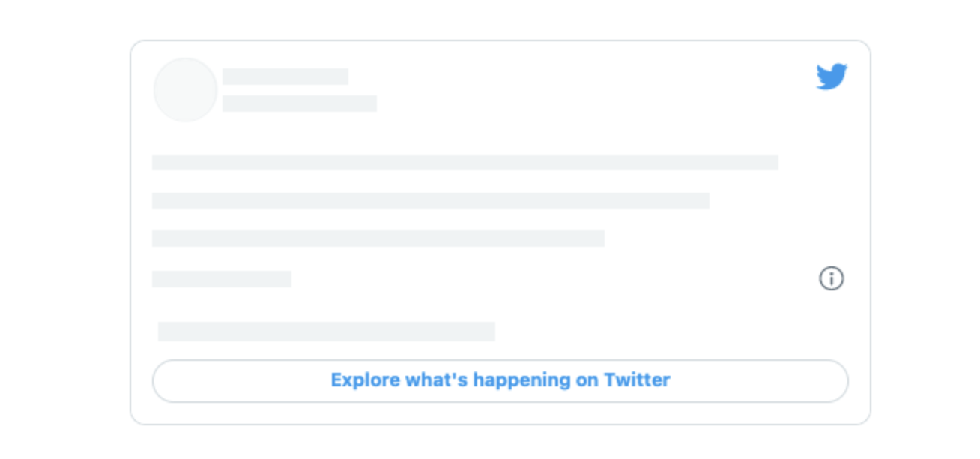Click the longest gray loading bar
Image resolution: width=980 pixels, height=459 pixels.
(465, 163)
